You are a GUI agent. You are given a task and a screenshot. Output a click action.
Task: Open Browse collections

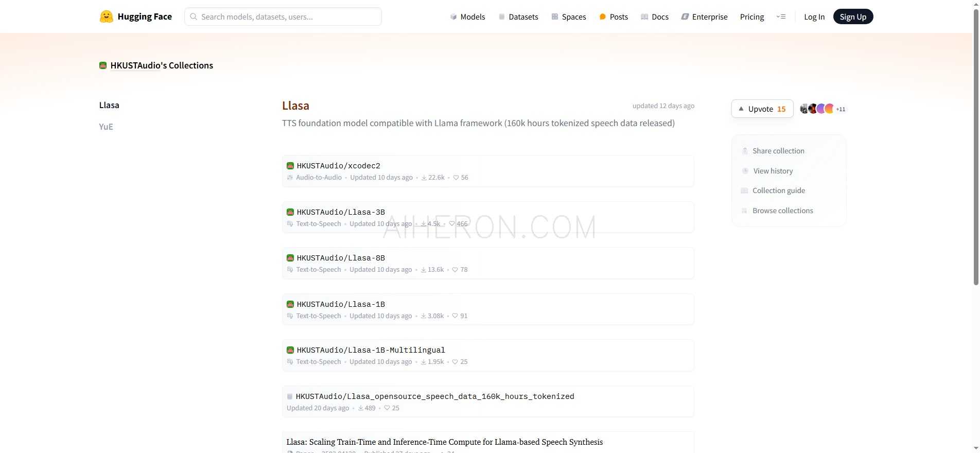pos(783,211)
